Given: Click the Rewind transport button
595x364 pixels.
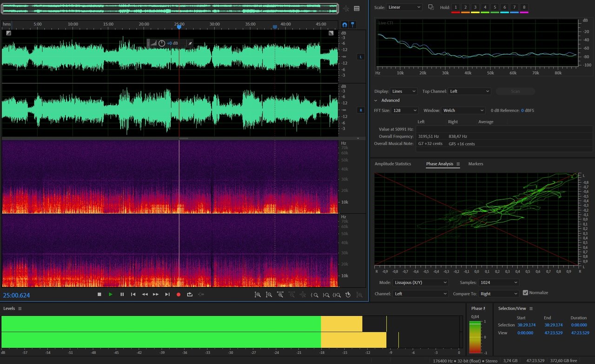Looking at the screenshot, I should pyautogui.click(x=145, y=294).
